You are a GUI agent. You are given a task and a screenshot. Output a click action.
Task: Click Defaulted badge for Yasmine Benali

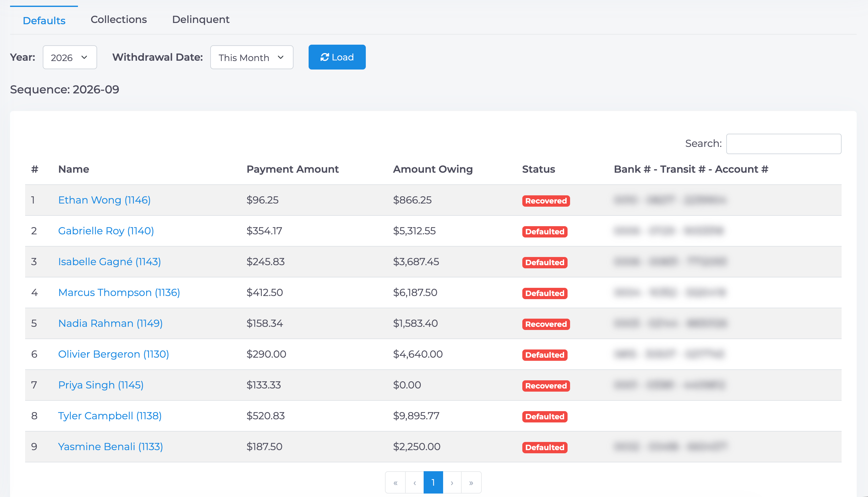tap(544, 447)
